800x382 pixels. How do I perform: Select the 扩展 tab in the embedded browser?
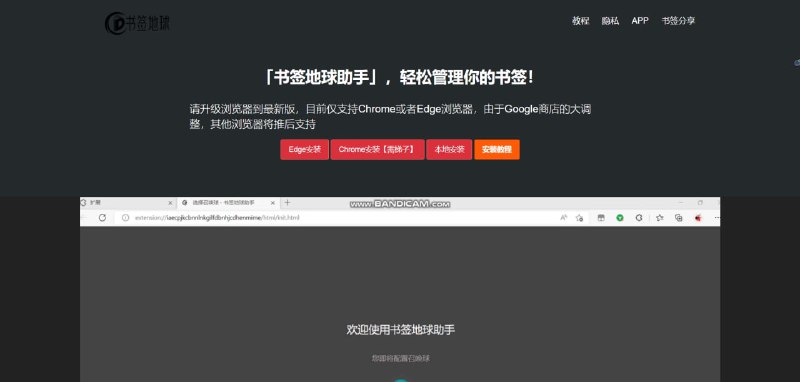[x=128, y=203]
